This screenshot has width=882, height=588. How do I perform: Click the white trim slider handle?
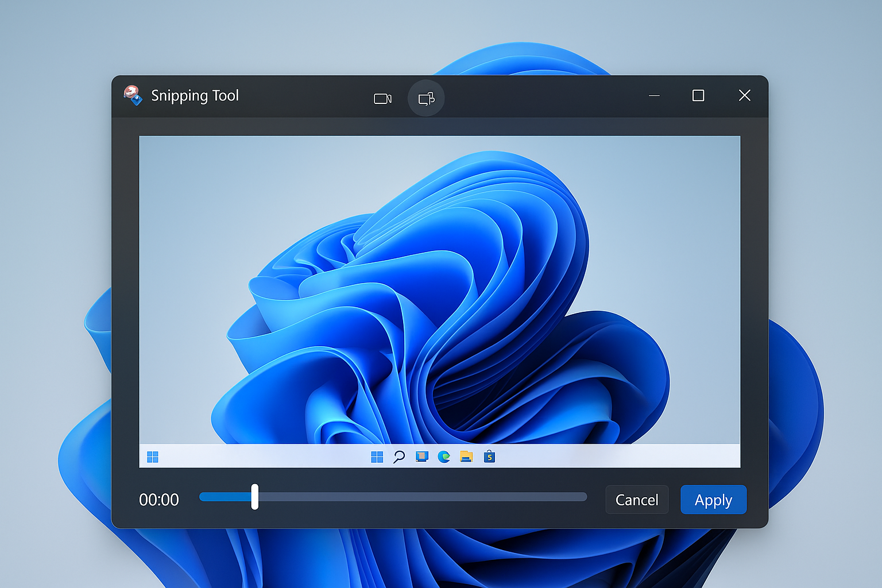[x=255, y=497]
